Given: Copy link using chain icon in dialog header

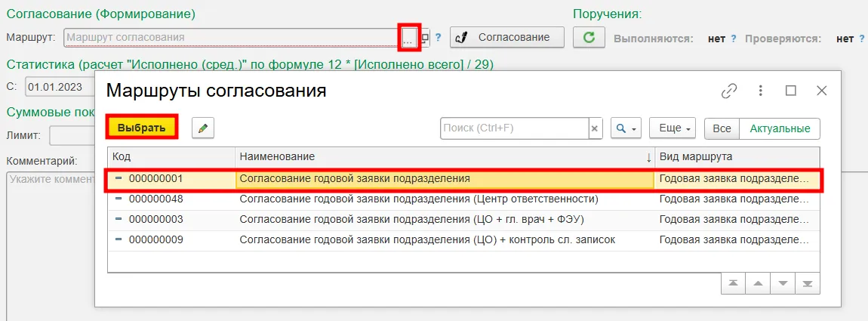Looking at the screenshot, I should click(x=730, y=91).
